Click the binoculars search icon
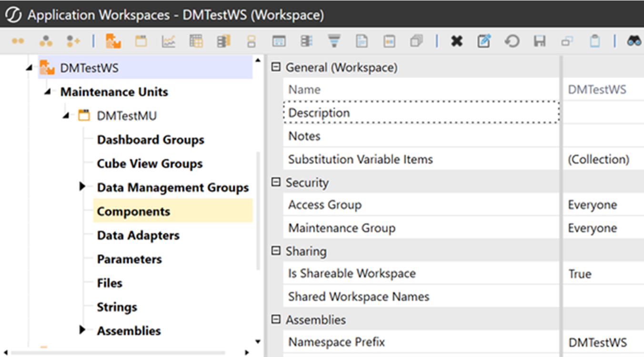644x357 pixels. click(634, 42)
